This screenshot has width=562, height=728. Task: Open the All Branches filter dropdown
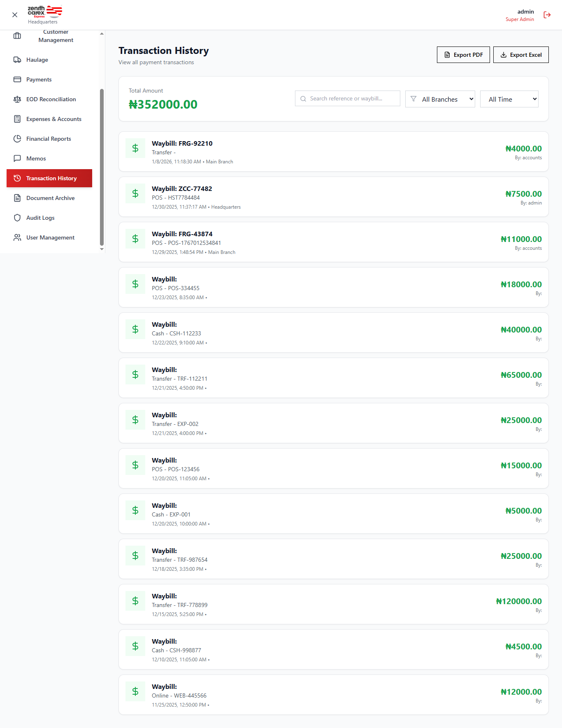(440, 99)
